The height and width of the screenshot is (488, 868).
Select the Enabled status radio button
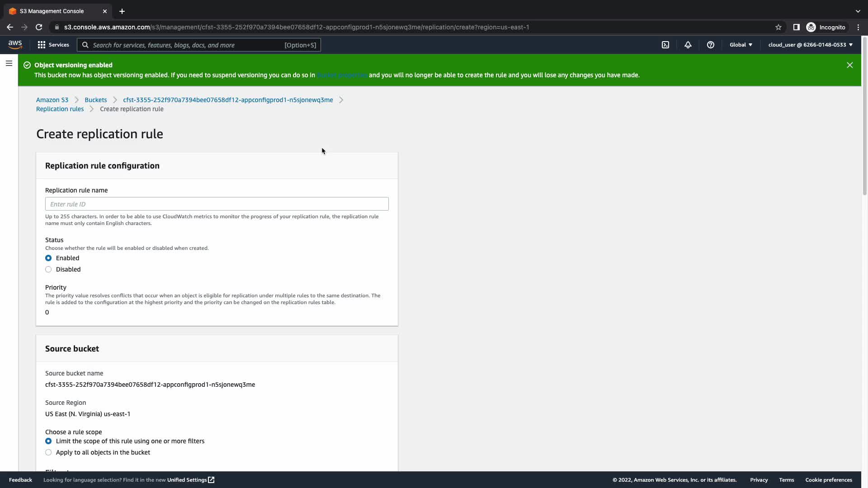click(48, 258)
